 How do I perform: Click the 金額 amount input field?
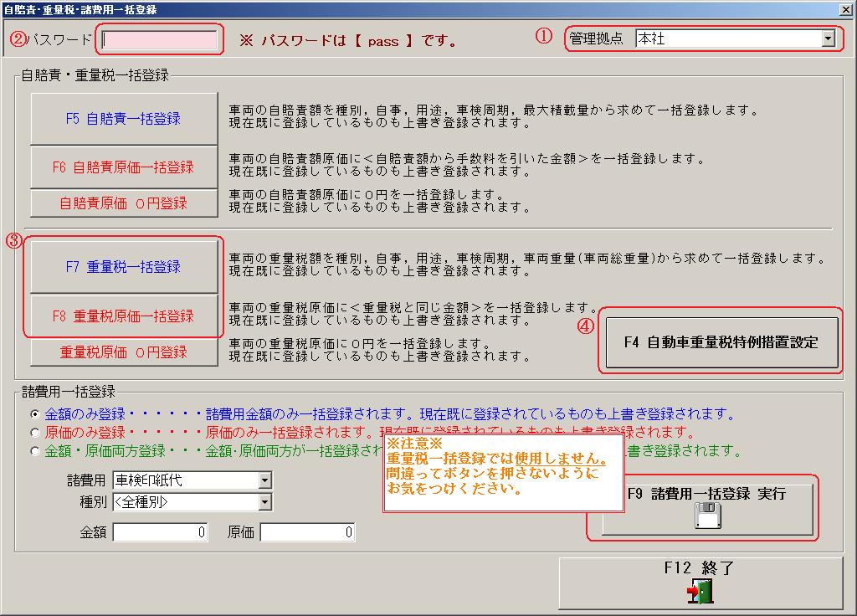coord(160,532)
